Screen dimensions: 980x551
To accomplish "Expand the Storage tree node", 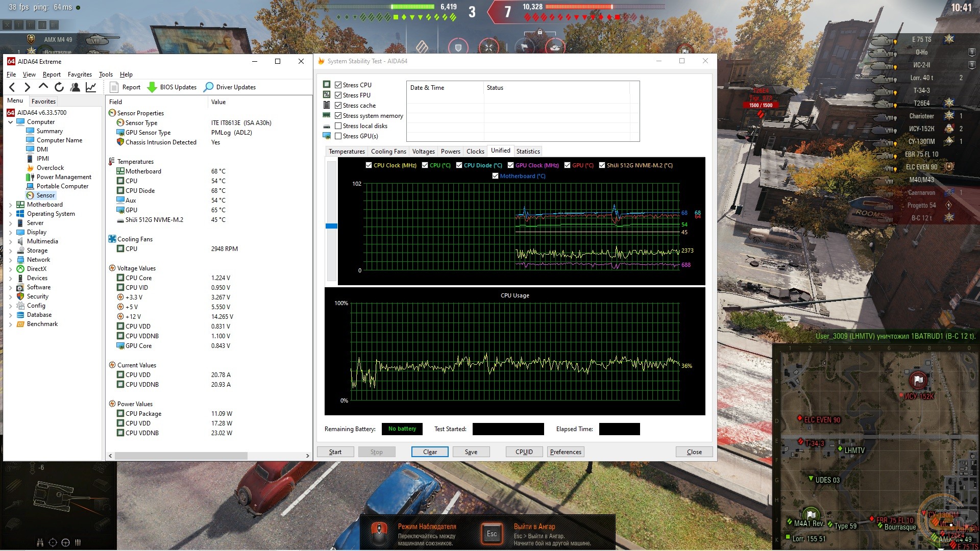I will point(11,251).
